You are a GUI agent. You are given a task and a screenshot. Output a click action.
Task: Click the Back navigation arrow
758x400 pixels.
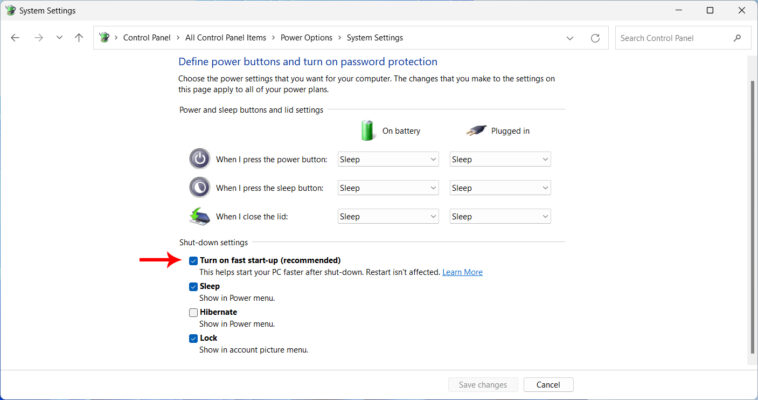[15, 38]
